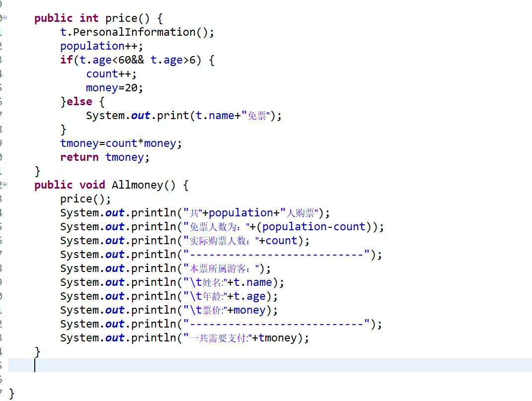Place cursor on the highlighted empty line
532x401 pixels.
pyautogui.click(x=270, y=365)
